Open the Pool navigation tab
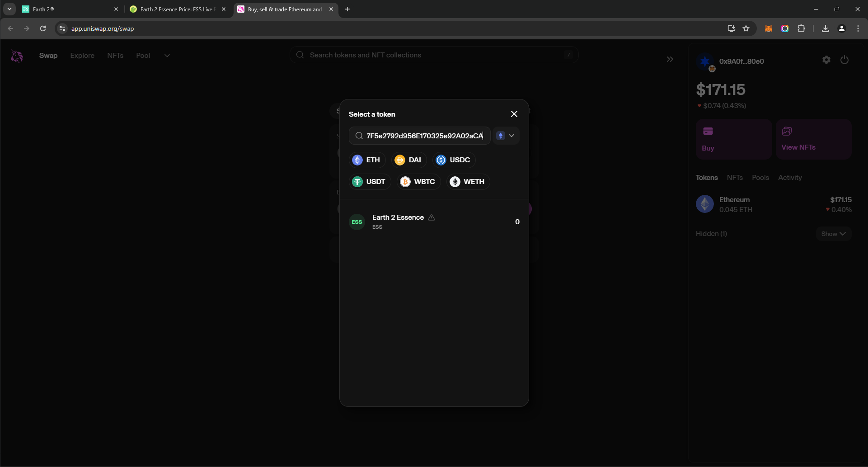868x467 pixels. [x=143, y=56]
